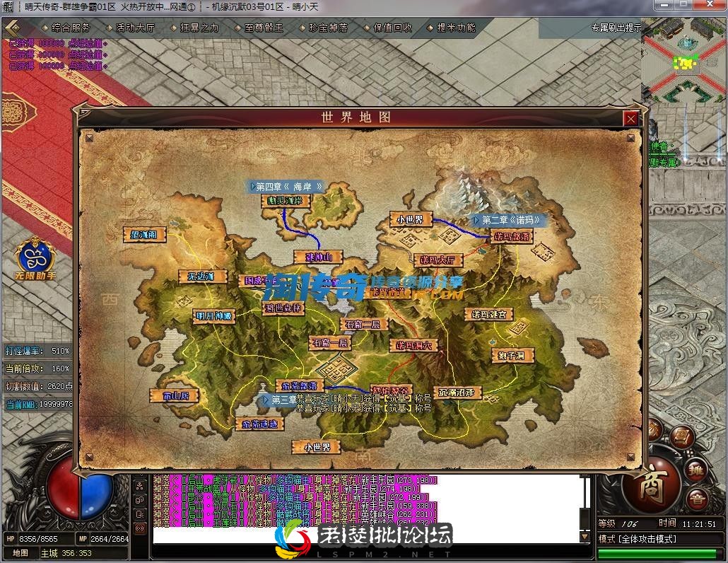The image size is (728, 563).
Task: Expand the 第二章《诺玛》 chapter banner
Action: click(x=508, y=220)
